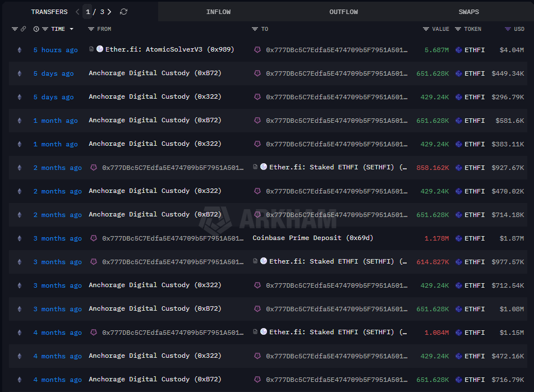Click the clock icon next to TIME column
The height and width of the screenshot is (392, 534).
click(x=36, y=29)
